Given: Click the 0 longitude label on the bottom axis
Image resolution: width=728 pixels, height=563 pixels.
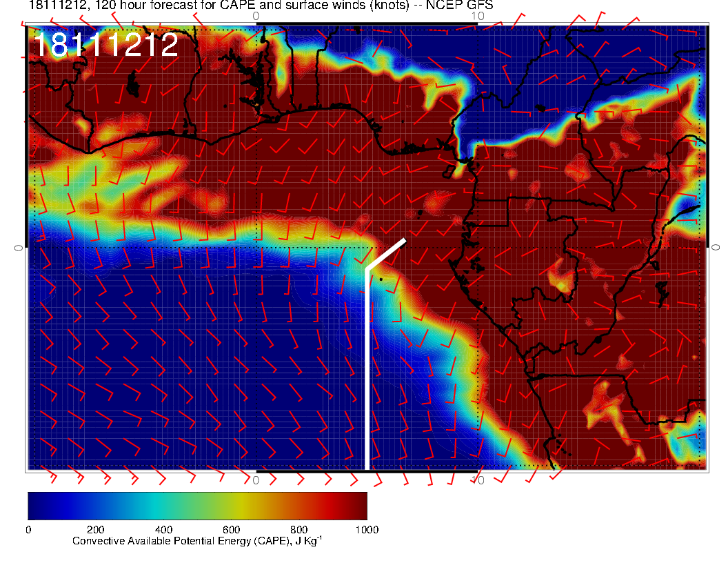Looking at the screenshot, I should (256, 480).
